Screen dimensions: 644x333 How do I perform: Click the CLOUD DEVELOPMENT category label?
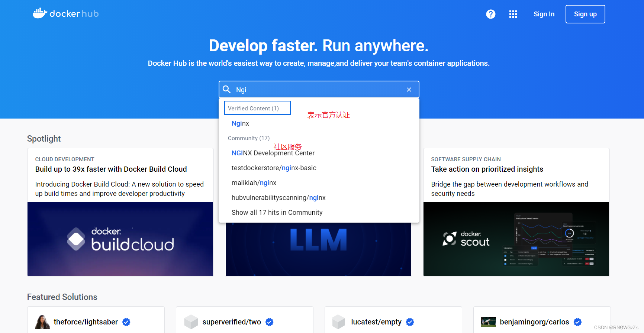(65, 159)
